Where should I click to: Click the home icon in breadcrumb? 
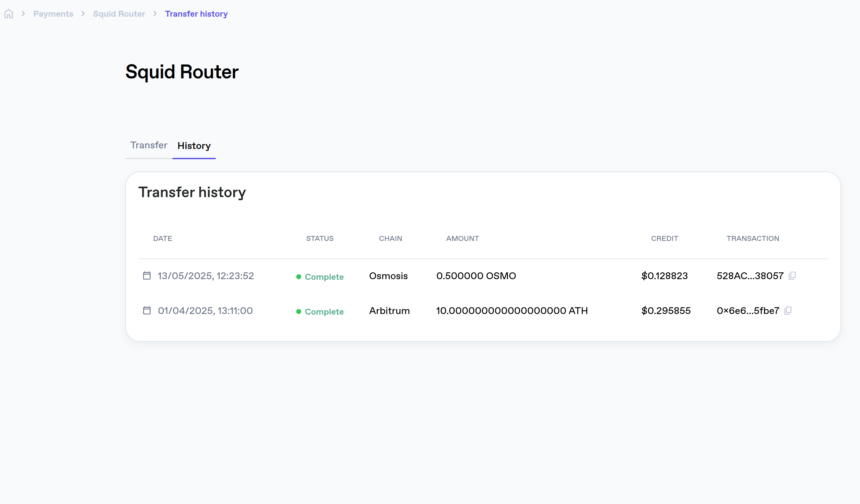[9, 14]
